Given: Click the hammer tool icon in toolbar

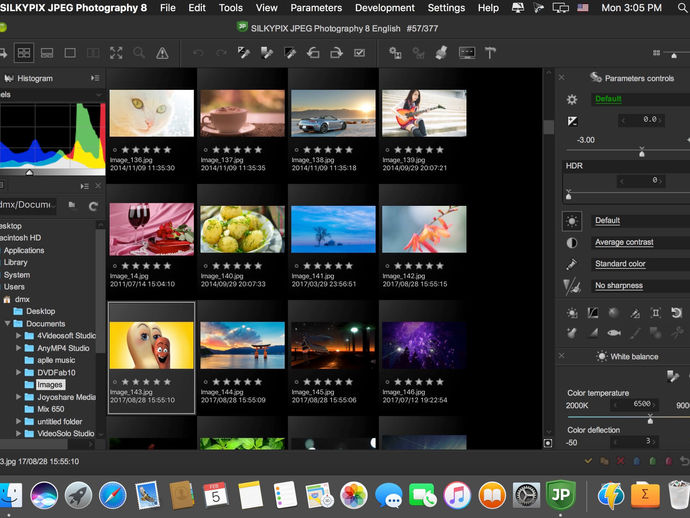Looking at the screenshot, I should pyautogui.click(x=491, y=52).
